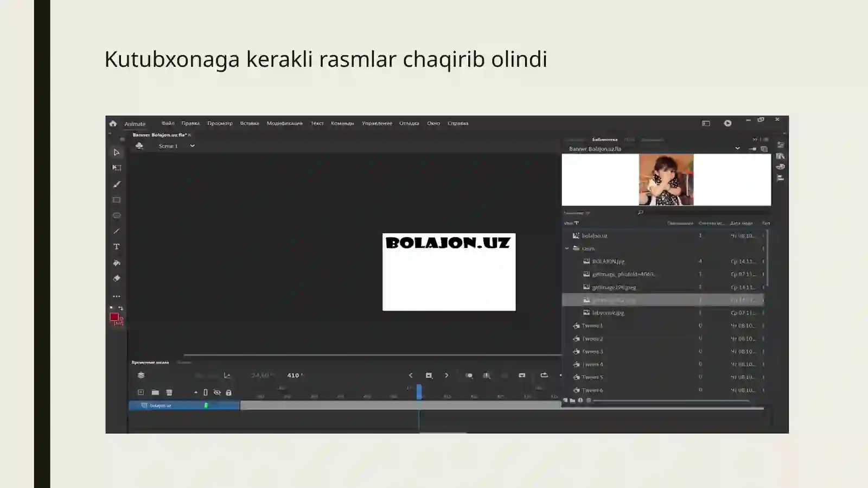
Task: Swap stroke and fill colors
Action: (x=120, y=308)
